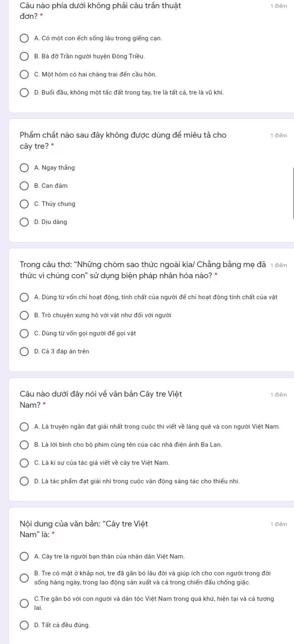Select D. Tất cả đều đúng
294x644 pixels.
coord(24,625)
